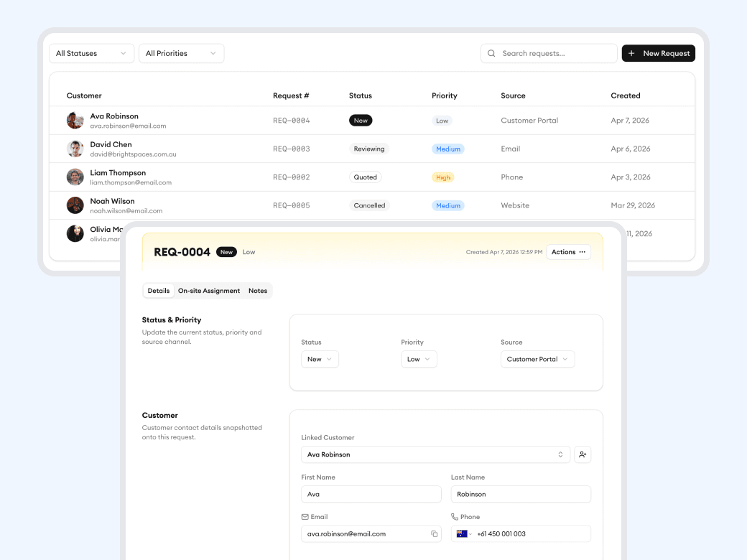Switch to the On-site Assignment tab

208,290
